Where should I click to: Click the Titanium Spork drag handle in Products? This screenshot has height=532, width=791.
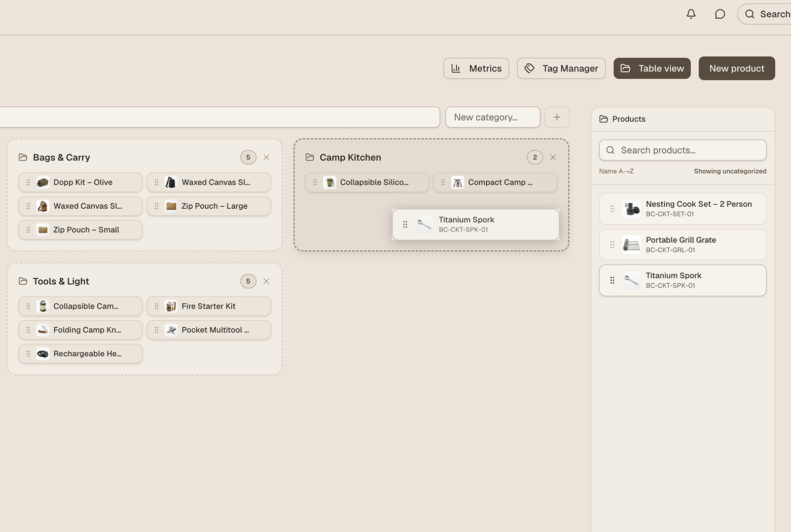coord(612,280)
